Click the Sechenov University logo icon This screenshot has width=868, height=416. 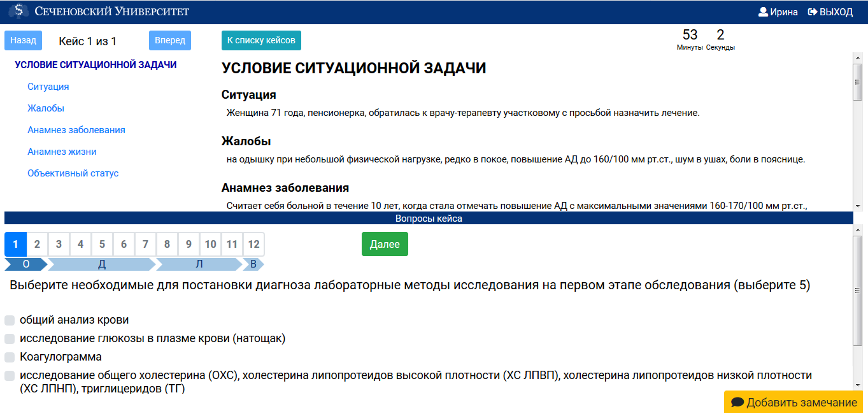click(x=18, y=11)
